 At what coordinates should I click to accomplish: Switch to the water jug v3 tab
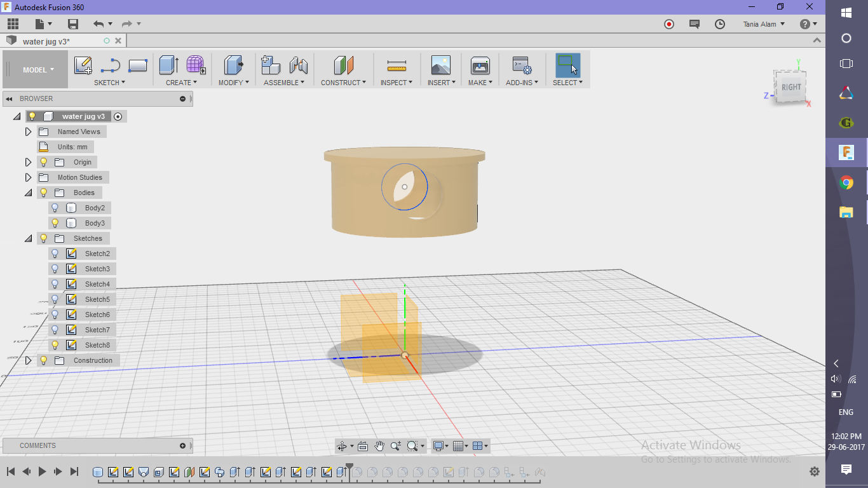point(46,41)
